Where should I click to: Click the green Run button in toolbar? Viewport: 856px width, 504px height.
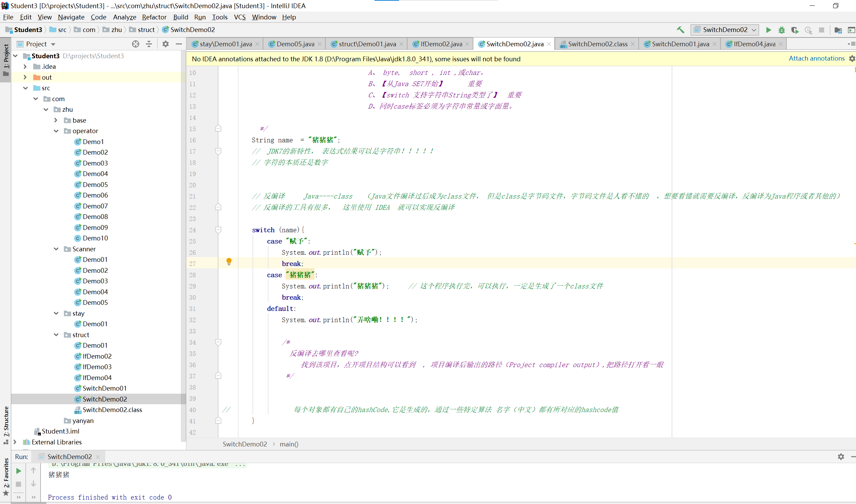(768, 30)
